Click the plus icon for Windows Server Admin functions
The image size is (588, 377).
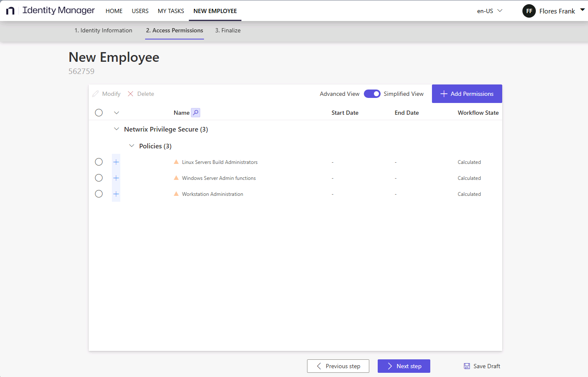(x=116, y=178)
